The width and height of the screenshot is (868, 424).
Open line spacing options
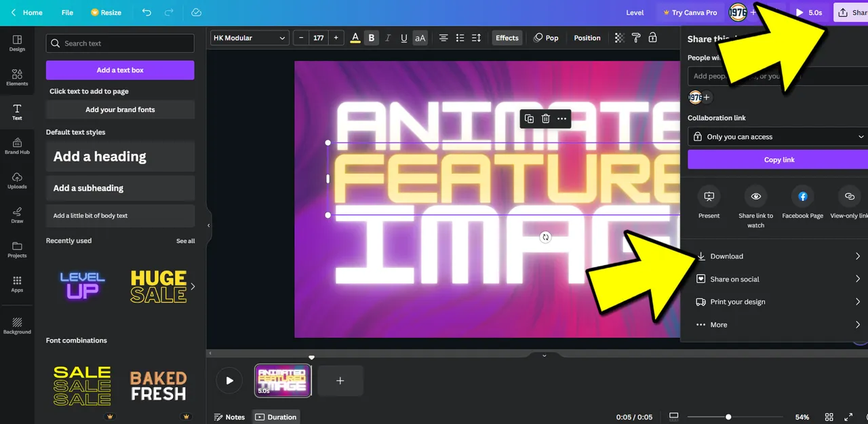coord(476,38)
